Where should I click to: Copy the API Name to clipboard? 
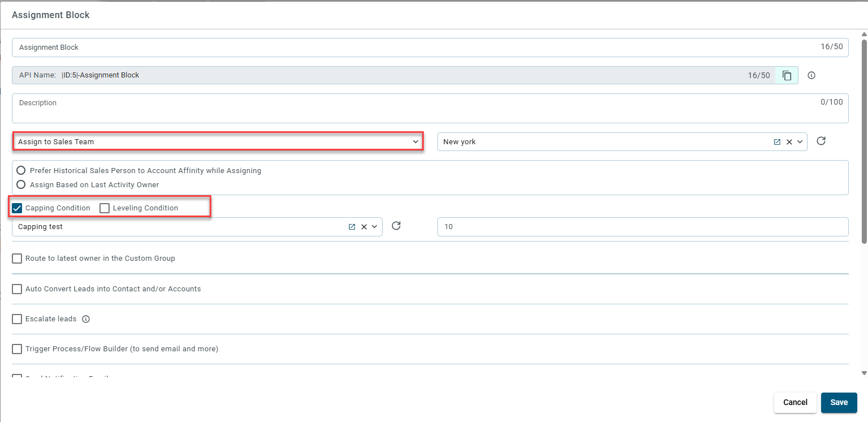pyautogui.click(x=787, y=75)
